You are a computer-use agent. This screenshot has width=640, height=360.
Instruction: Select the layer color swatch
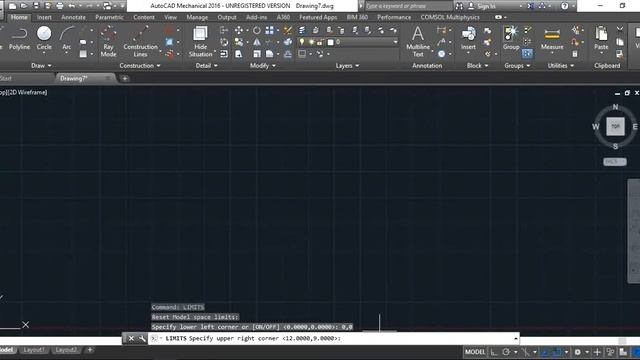[331, 42]
